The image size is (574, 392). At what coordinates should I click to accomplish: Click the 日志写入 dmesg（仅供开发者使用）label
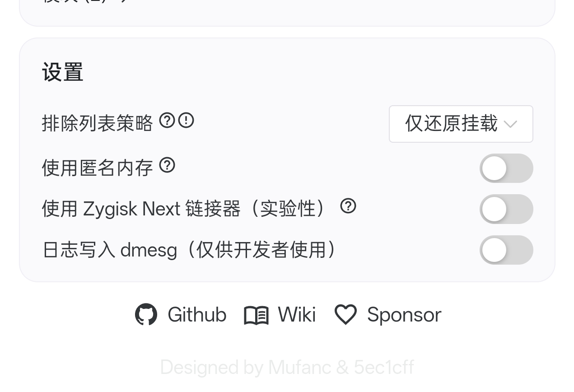point(190,250)
